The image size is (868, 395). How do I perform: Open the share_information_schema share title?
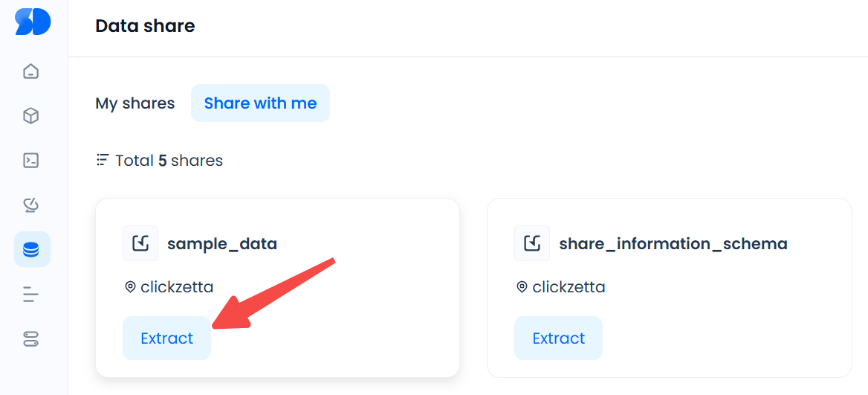pyautogui.click(x=673, y=243)
